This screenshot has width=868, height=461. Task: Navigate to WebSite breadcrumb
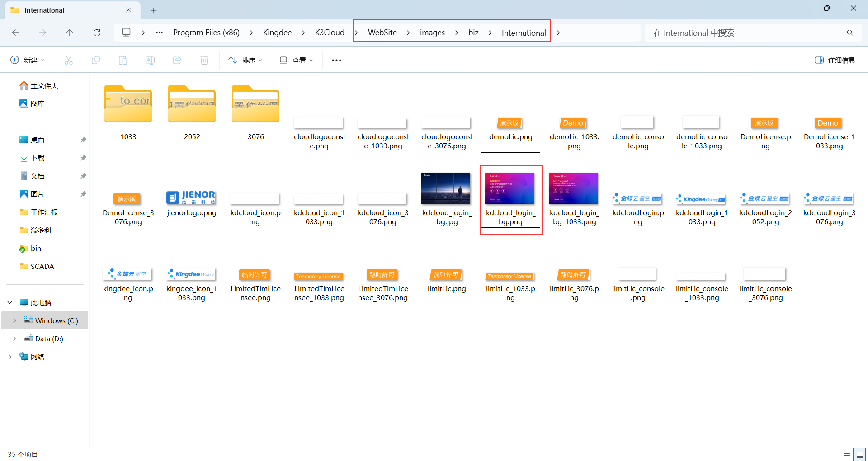pyautogui.click(x=382, y=33)
